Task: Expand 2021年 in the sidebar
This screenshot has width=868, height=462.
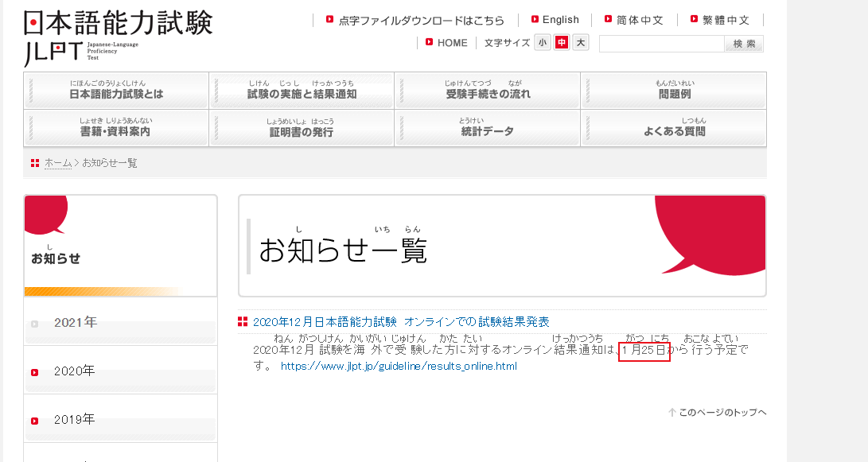Action: click(76, 323)
